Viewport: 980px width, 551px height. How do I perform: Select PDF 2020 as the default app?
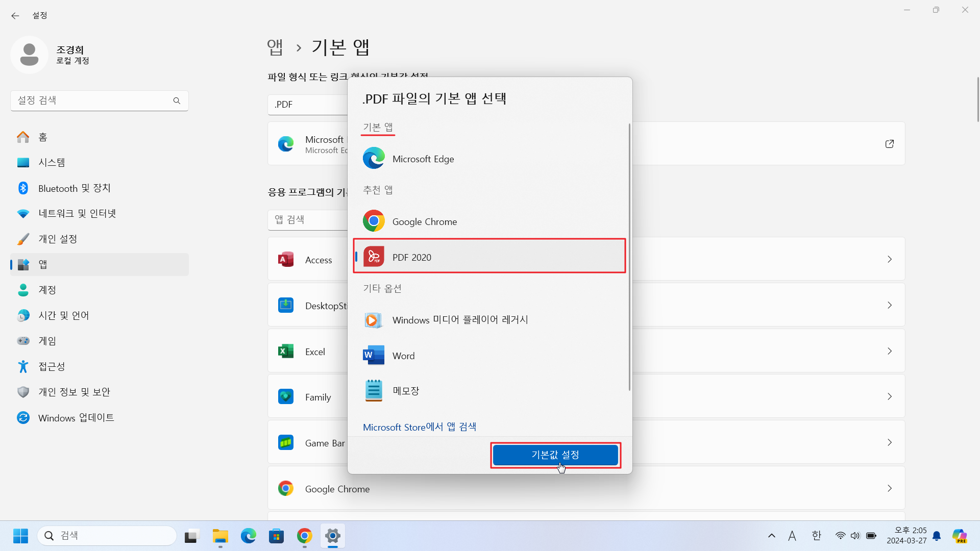click(489, 256)
